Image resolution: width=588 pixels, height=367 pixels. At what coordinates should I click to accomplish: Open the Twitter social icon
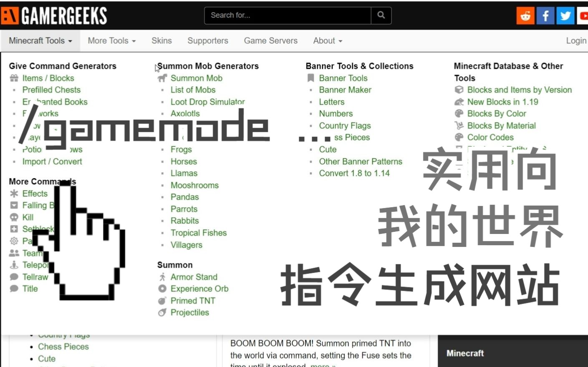click(x=565, y=16)
